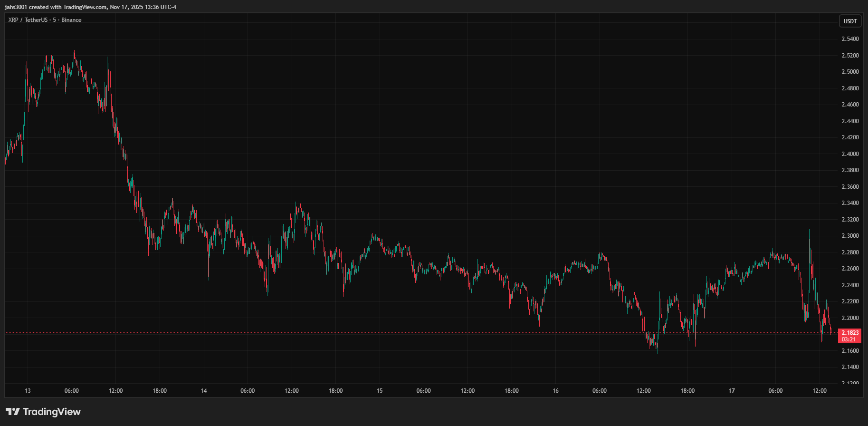The width and height of the screenshot is (868, 426).
Task: Click date label 16 on time axis
Action: 555,391
